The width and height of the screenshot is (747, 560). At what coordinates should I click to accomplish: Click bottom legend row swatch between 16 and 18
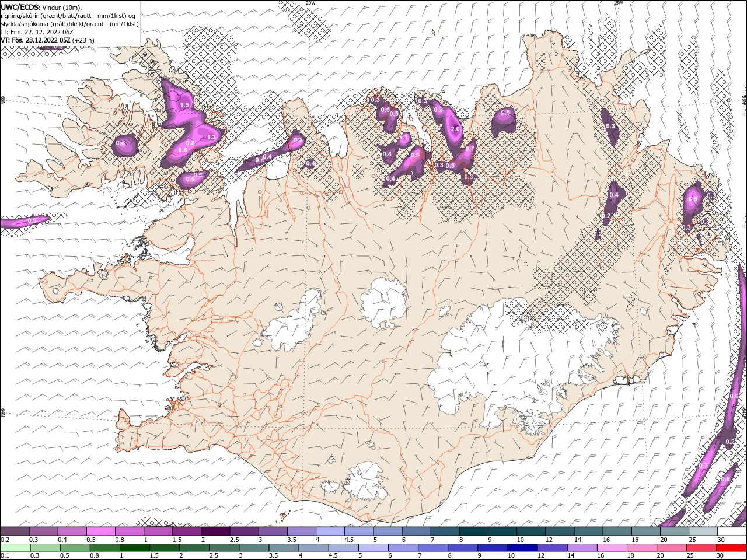click(x=612, y=548)
